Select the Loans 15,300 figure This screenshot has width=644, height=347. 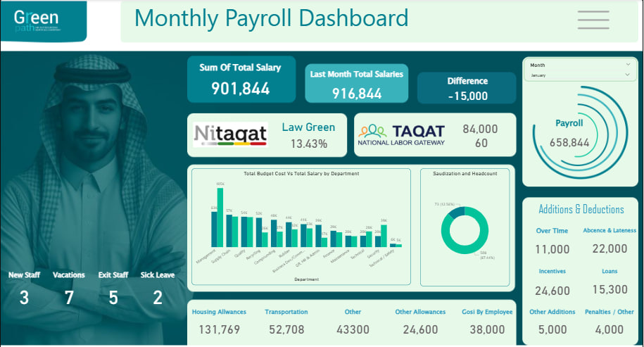610,289
